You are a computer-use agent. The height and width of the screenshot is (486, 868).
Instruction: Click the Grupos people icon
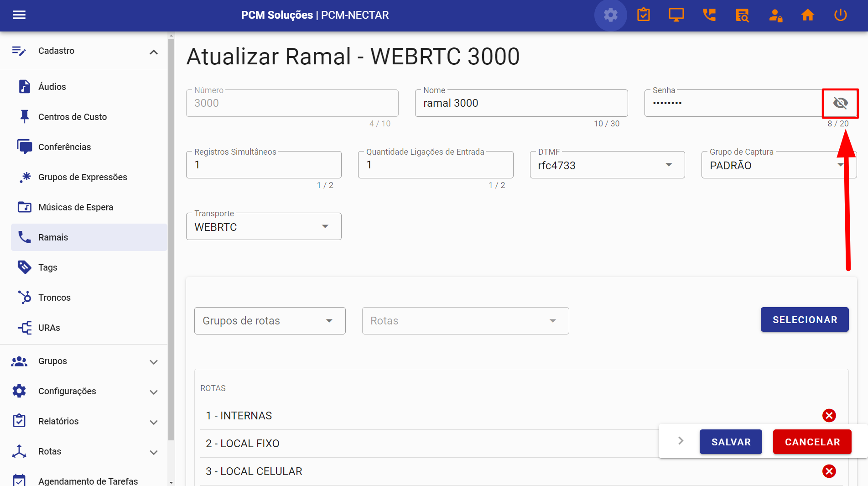(x=19, y=361)
